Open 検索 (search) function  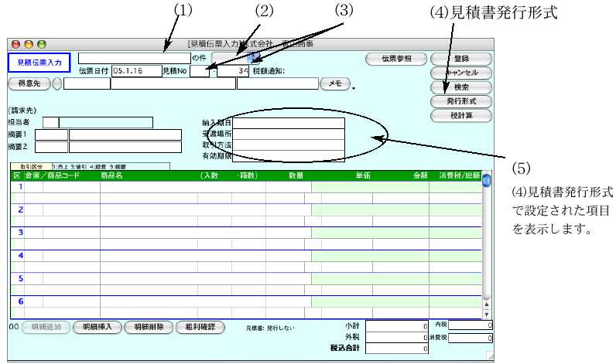(x=460, y=87)
